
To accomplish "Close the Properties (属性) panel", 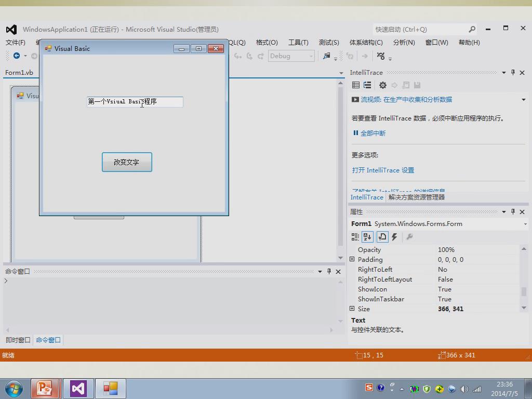I will pyautogui.click(x=522, y=212).
